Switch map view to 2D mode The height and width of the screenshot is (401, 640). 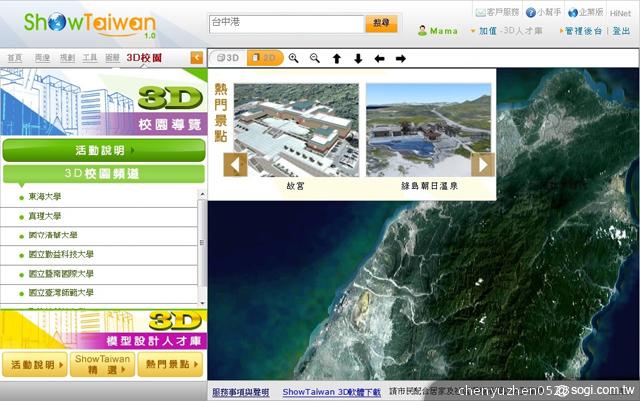(x=265, y=59)
